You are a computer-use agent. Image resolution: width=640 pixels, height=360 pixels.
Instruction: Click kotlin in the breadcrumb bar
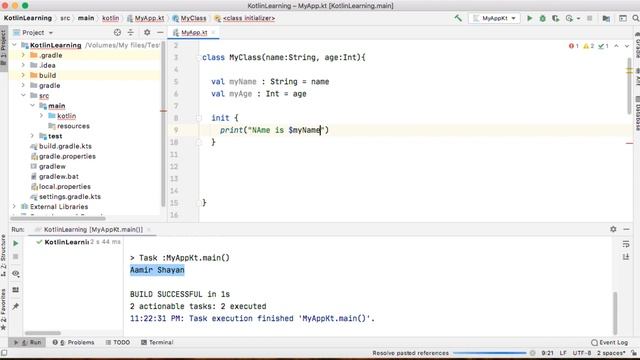point(111,18)
